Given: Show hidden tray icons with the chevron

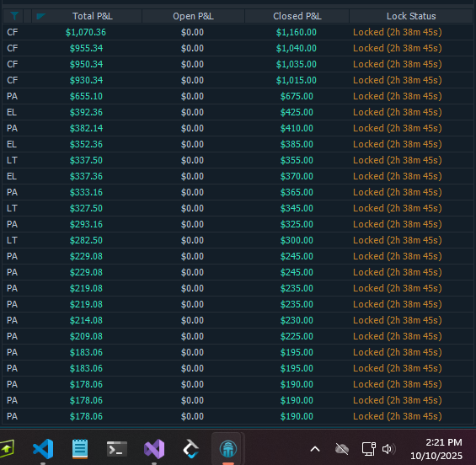Looking at the screenshot, I should 315,449.
